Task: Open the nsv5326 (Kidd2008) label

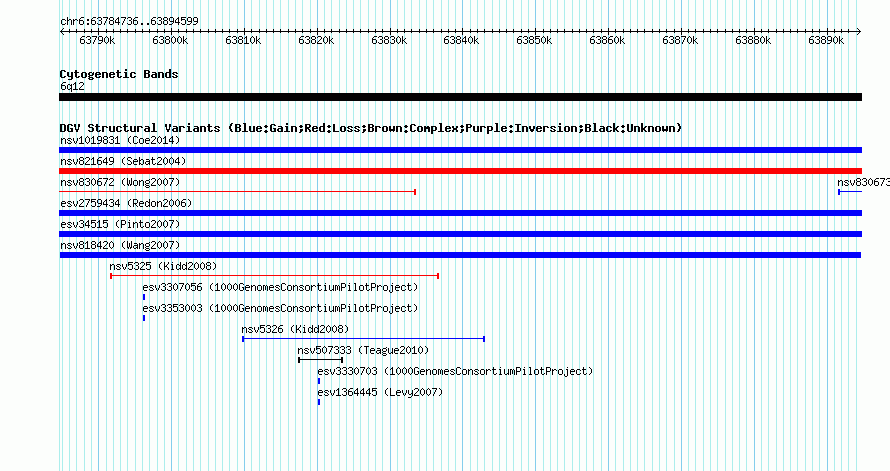Action: (x=295, y=329)
